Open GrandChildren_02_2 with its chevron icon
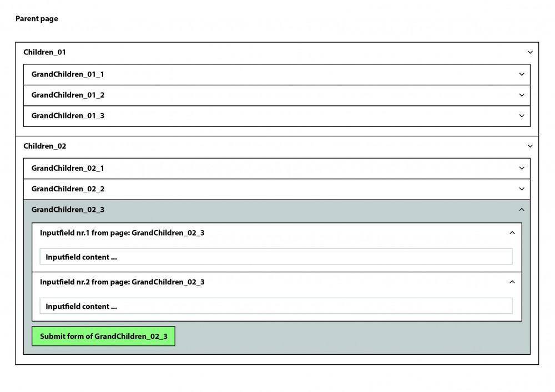Image resolution: width=555 pixels, height=392 pixels. 522,189
